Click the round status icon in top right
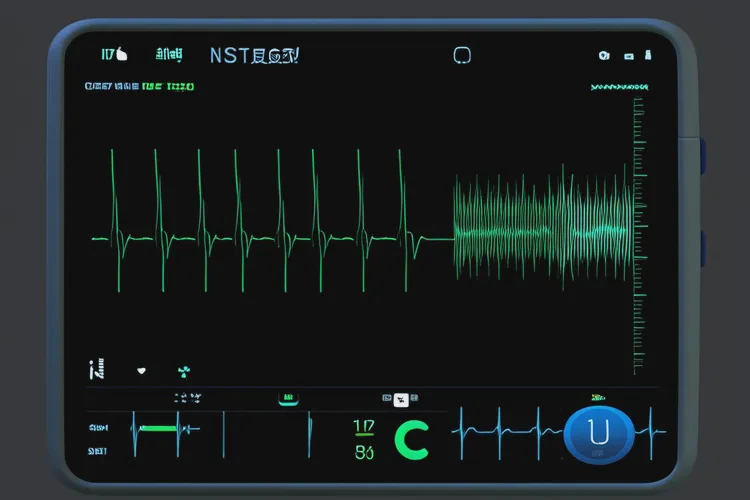This screenshot has height=500, width=750. pyautogui.click(x=603, y=56)
